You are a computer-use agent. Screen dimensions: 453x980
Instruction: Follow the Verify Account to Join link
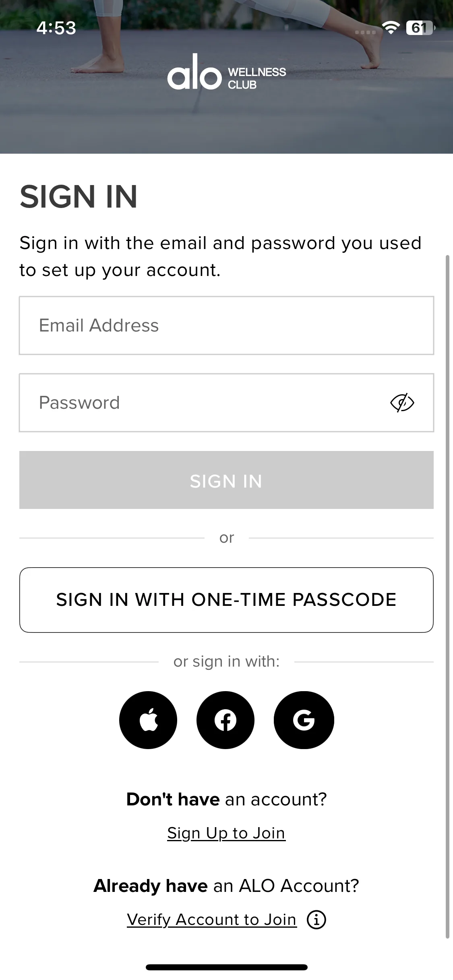pos(212,920)
